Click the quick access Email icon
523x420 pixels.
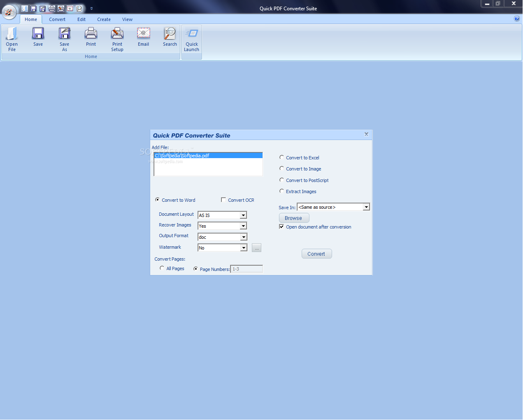click(70, 8)
